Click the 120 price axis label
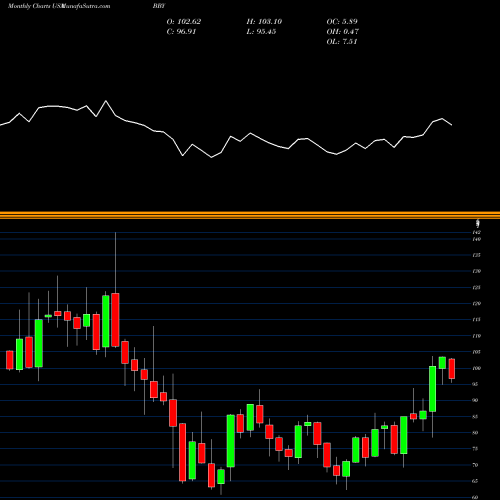Image resolution: width=500 pixels, height=500 pixels. (x=477, y=303)
